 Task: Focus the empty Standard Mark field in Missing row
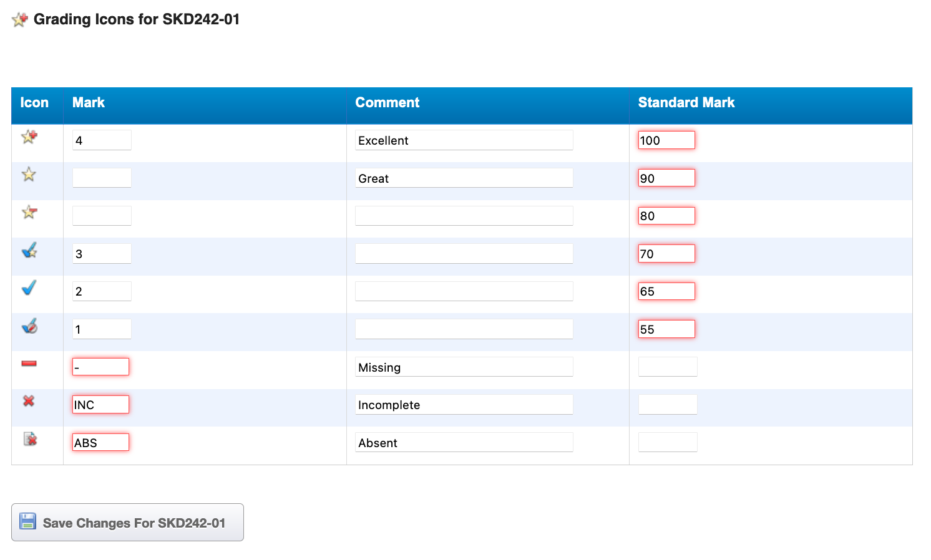tap(668, 367)
